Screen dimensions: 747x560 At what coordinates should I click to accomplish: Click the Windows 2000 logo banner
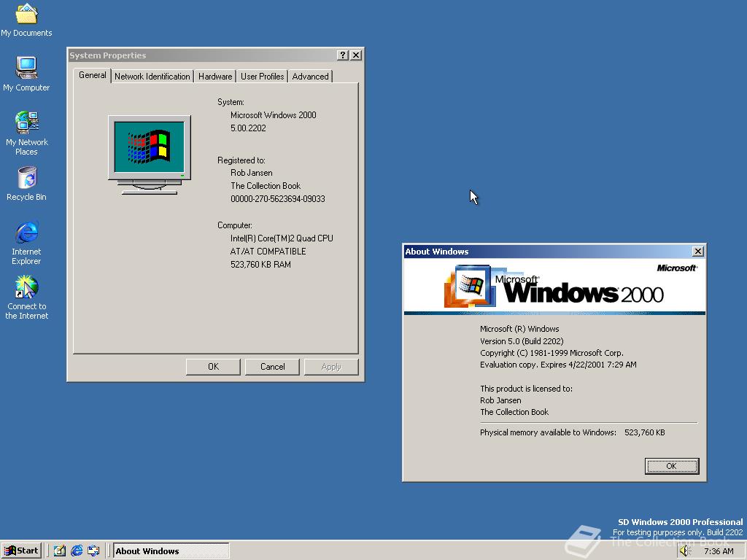(x=554, y=286)
